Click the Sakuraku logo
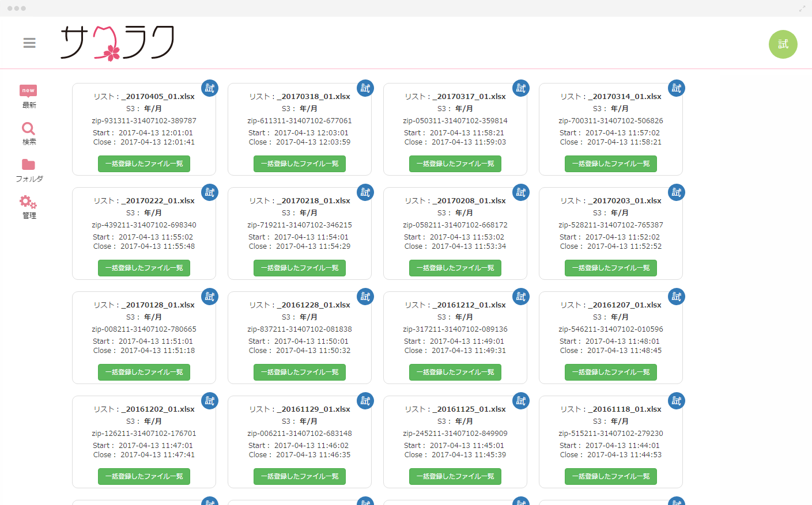 (118, 43)
